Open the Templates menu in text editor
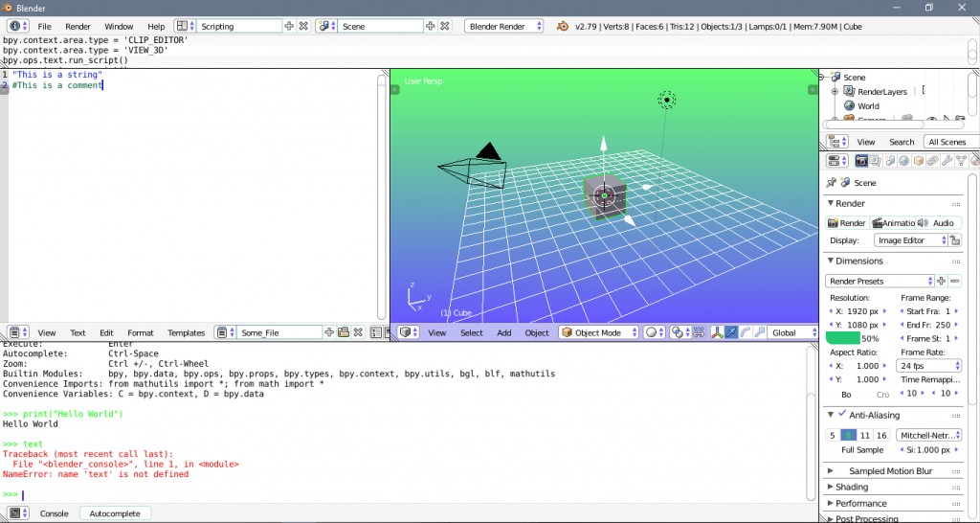Screen dimensions: 980x523 pyautogui.click(x=187, y=332)
